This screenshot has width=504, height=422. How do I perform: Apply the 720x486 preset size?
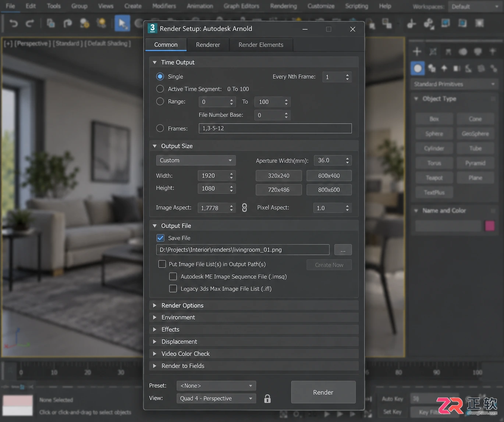[279, 190]
